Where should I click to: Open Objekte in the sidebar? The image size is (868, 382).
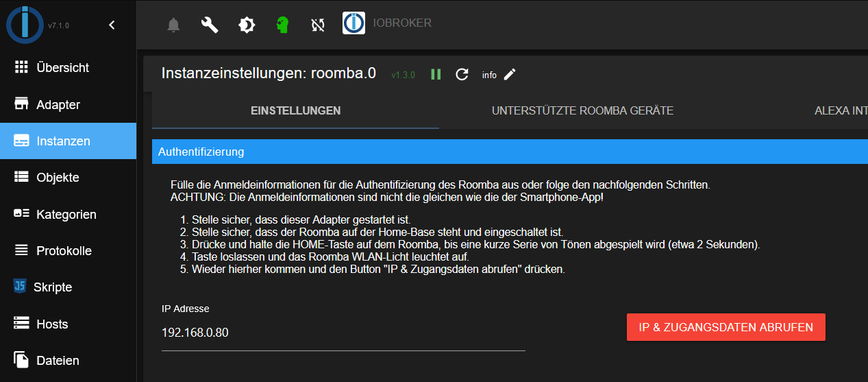tap(69, 178)
